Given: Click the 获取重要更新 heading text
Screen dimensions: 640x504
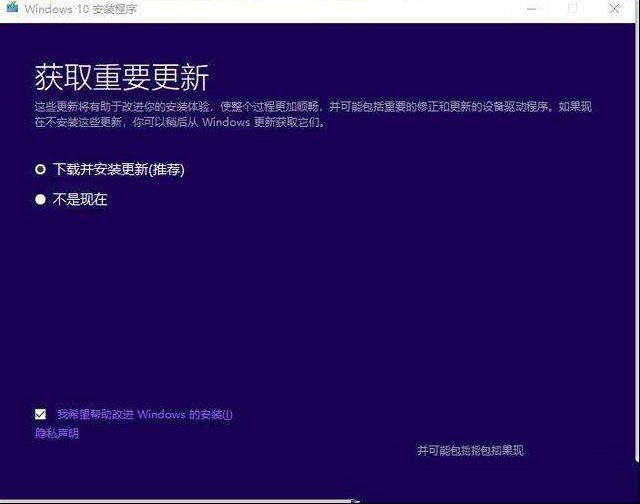Looking at the screenshot, I should (x=122, y=77).
